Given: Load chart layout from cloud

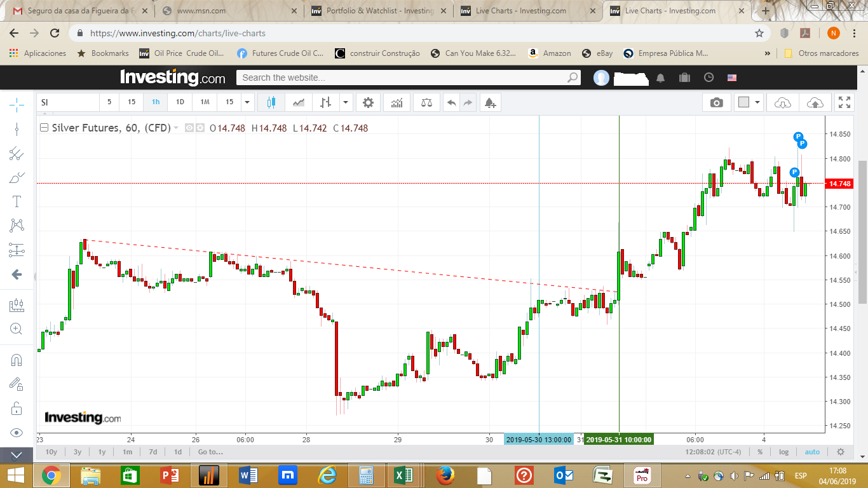Looking at the screenshot, I should (x=782, y=102).
